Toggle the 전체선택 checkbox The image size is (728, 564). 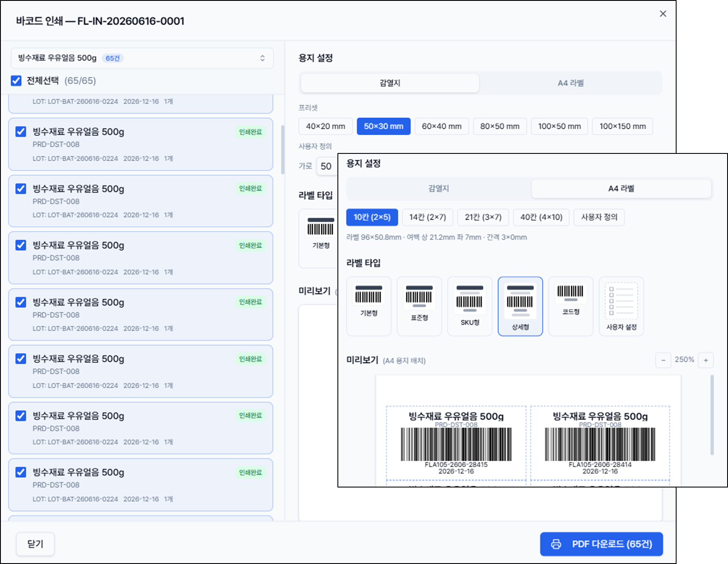click(16, 81)
